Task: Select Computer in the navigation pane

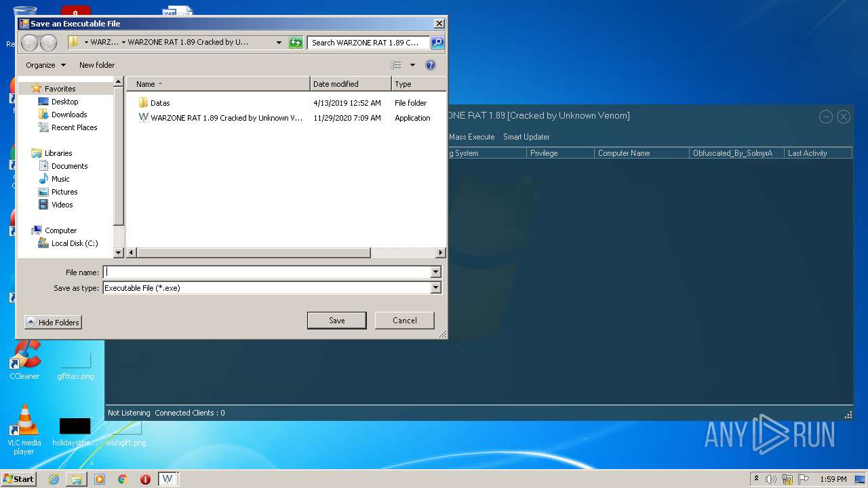Action: pyautogui.click(x=60, y=230)
